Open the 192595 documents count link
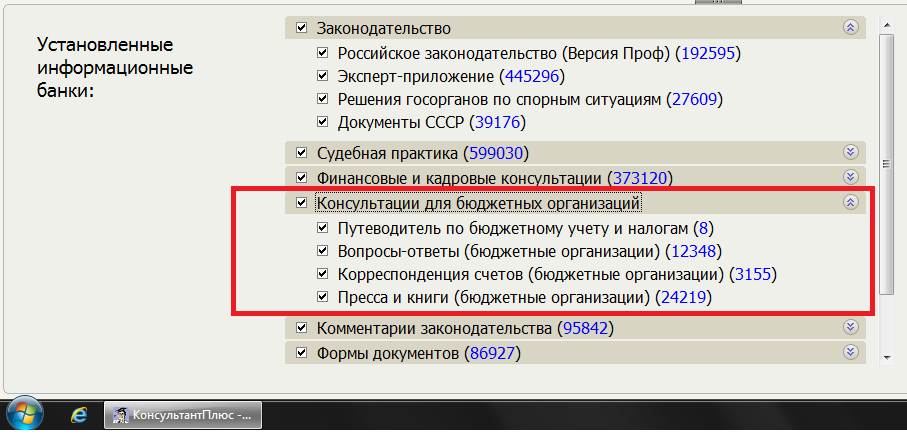 coord(708,54)
